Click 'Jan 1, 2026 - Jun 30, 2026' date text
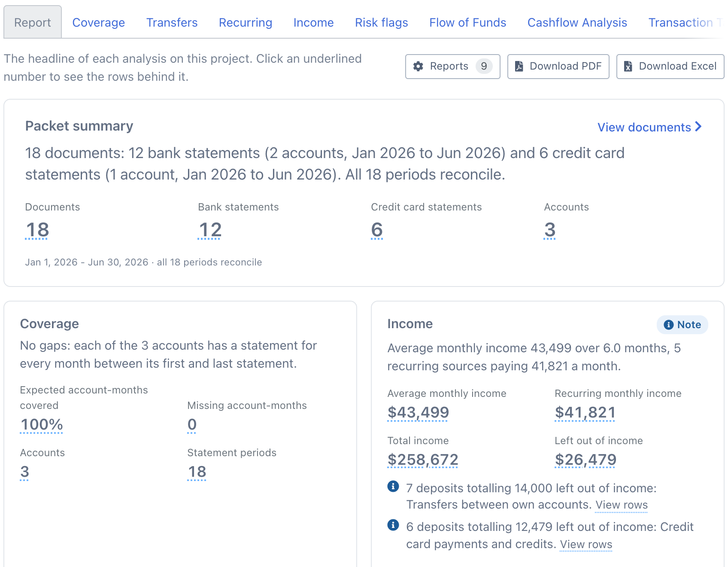 (x=87, y=262)
